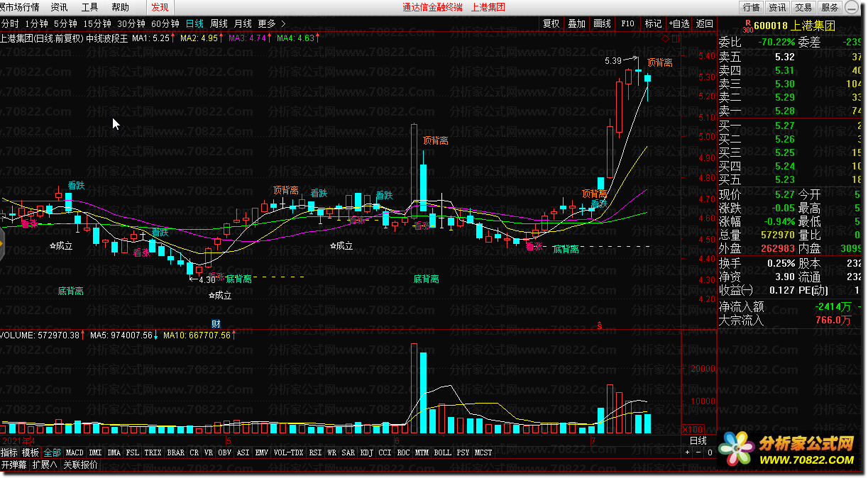Open the 指标 tab at bottom
This screenshot has width=868, height=478.
pyautogui.click(x=9, y=452)
